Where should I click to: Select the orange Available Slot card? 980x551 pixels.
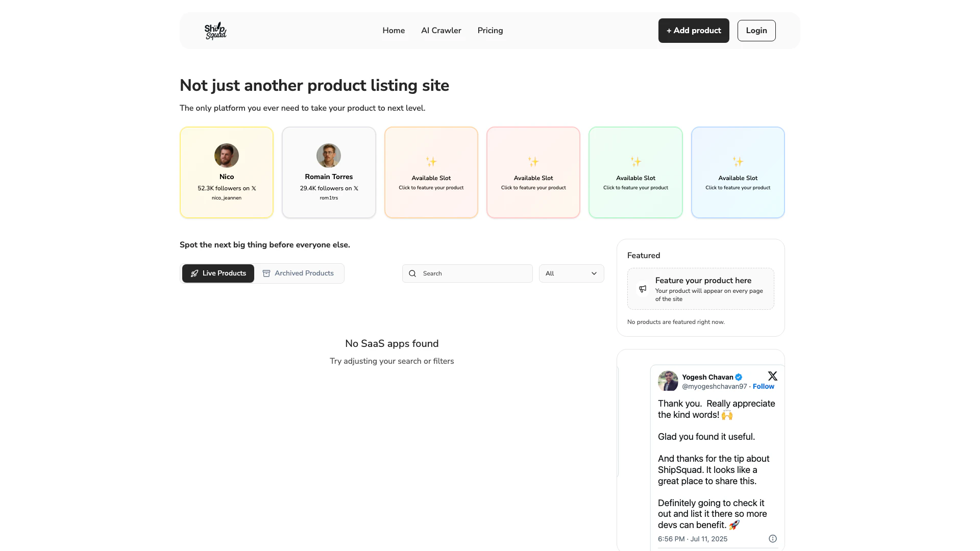pyautogui.click(x=431, y=172)
